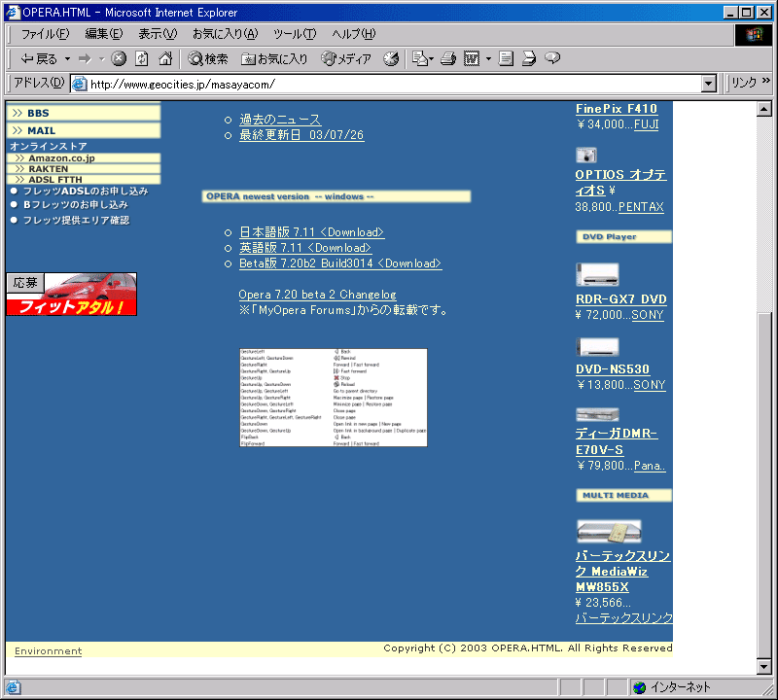The image size is (778, 700).
Task: Open the FinePix F410 product link
Action: [x=617, y=109]
